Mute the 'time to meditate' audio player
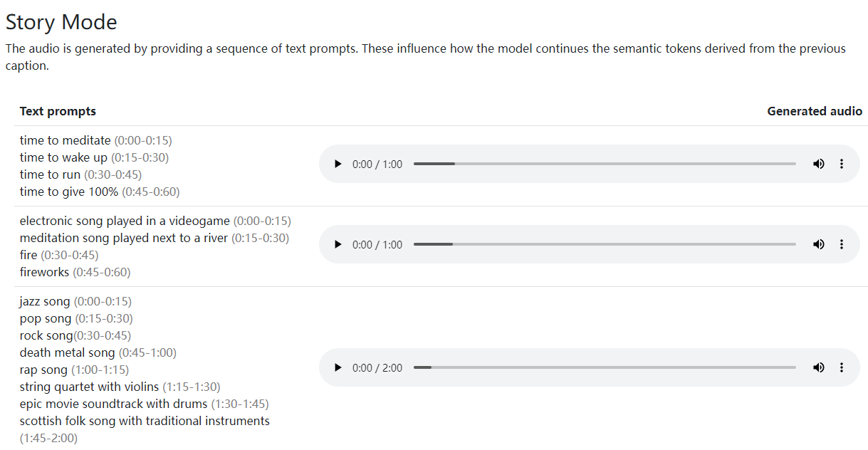Screen dimensions: 868x450 pyautogui.click(x=819, y=164)
